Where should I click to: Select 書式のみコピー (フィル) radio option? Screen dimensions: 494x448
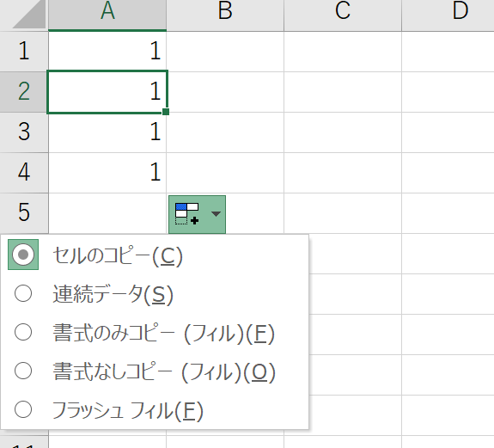23,332
